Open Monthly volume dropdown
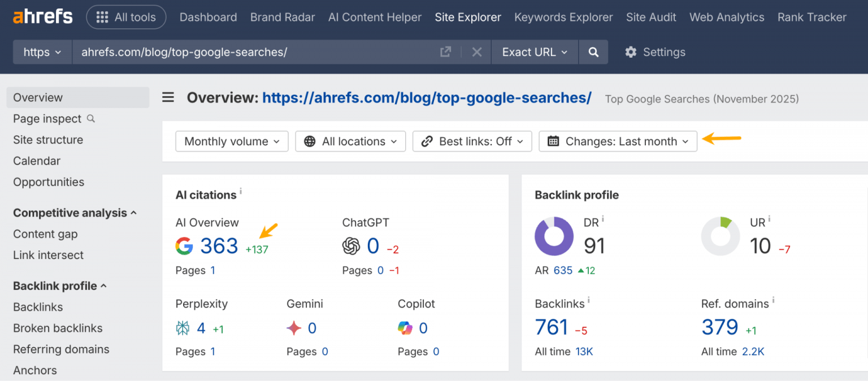Image resolution: width=868 pixels, height=381 pixels. [232, 141]
